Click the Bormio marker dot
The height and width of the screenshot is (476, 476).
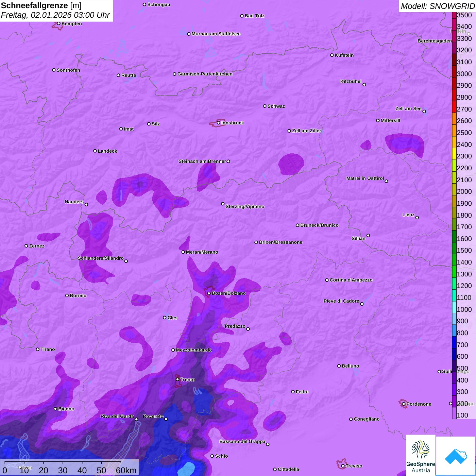tap(67, 295)
